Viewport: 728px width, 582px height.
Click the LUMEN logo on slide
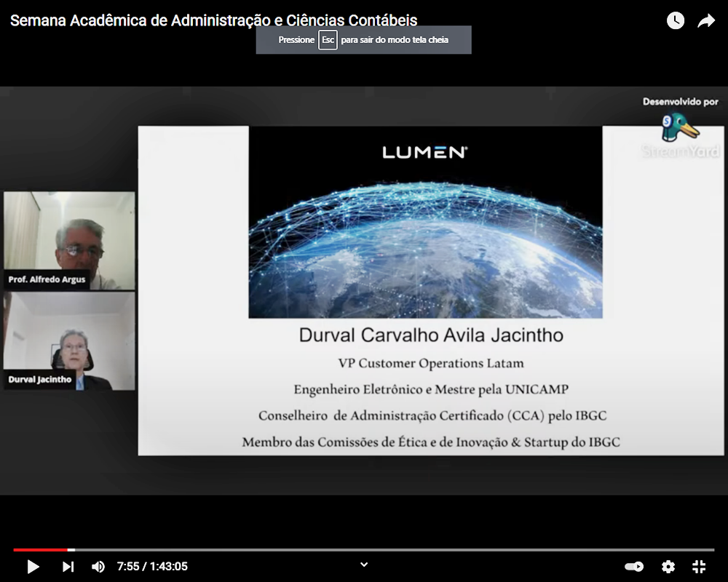(x=425, y=152)
